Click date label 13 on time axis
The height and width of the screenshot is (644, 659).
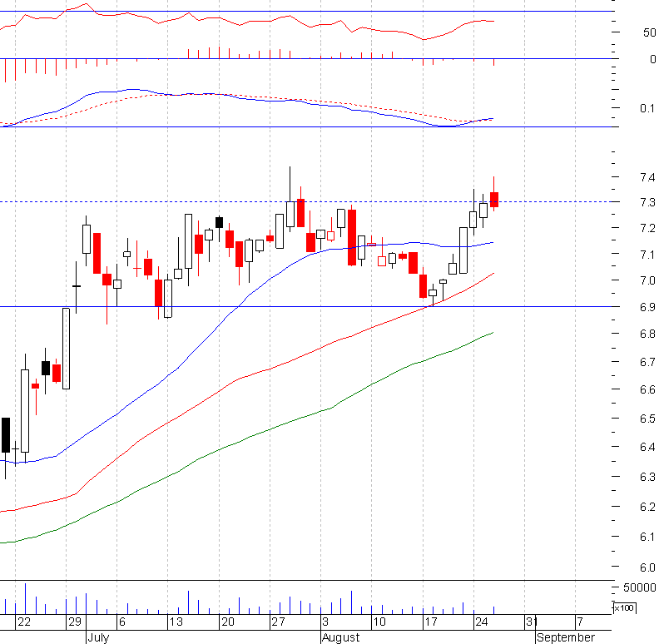[x=176, y=622]
